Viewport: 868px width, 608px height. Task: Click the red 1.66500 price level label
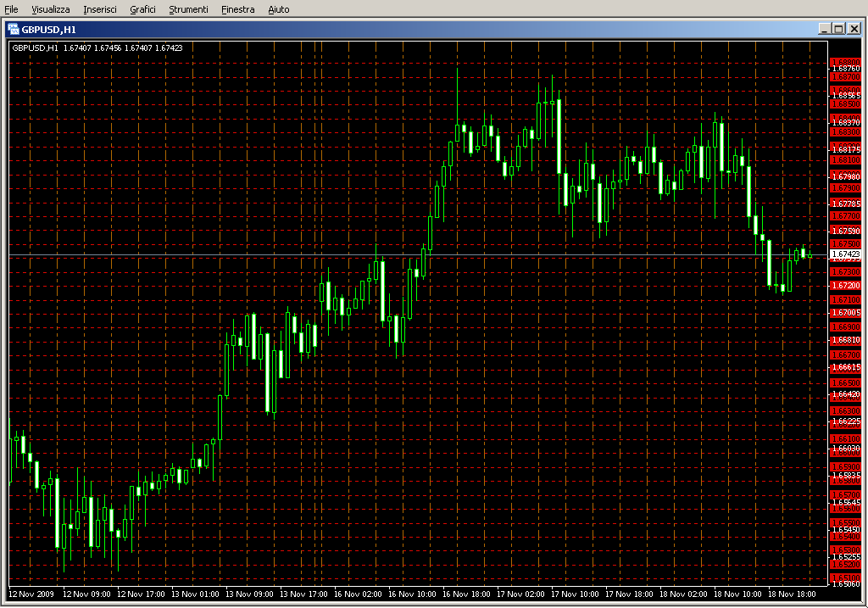click(846, 382)
